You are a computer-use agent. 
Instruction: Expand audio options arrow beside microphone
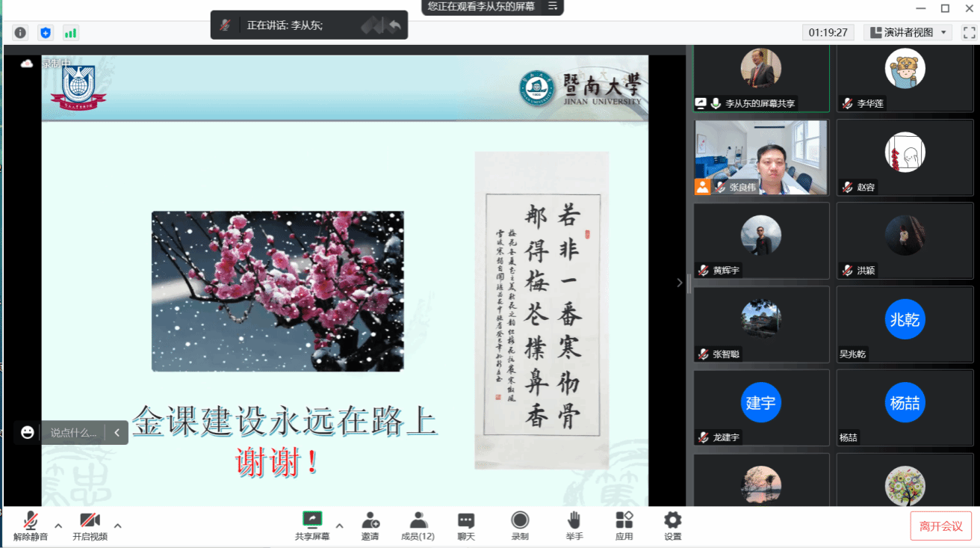tap(58, 526)
